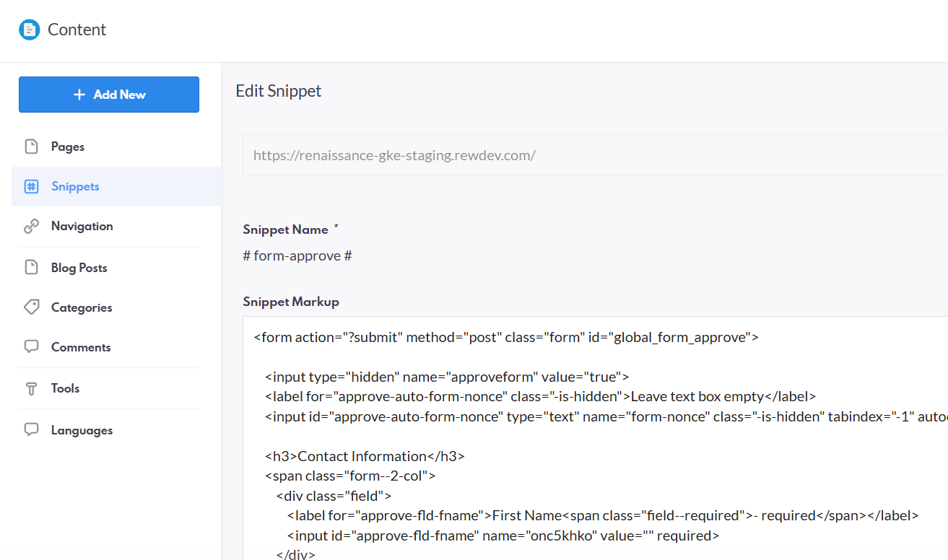Click the Blog Posts page icon
The image size is (948, 560).
[31, 268]
